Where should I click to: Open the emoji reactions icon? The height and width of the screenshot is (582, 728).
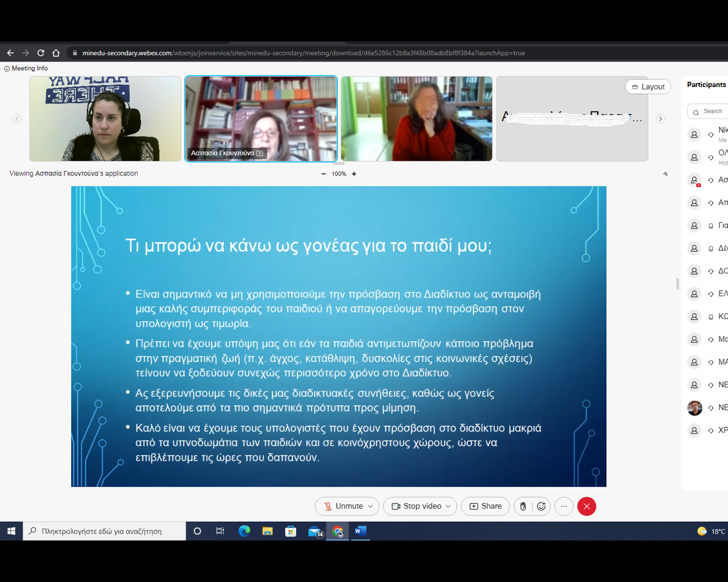pyautogui.click(x=541, y=506)
